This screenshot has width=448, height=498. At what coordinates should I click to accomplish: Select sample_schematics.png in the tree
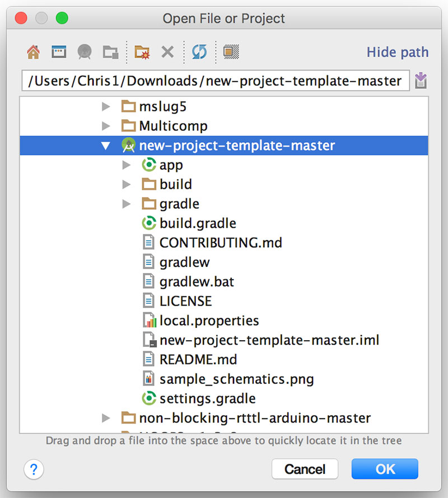click(x=236, y=379)
